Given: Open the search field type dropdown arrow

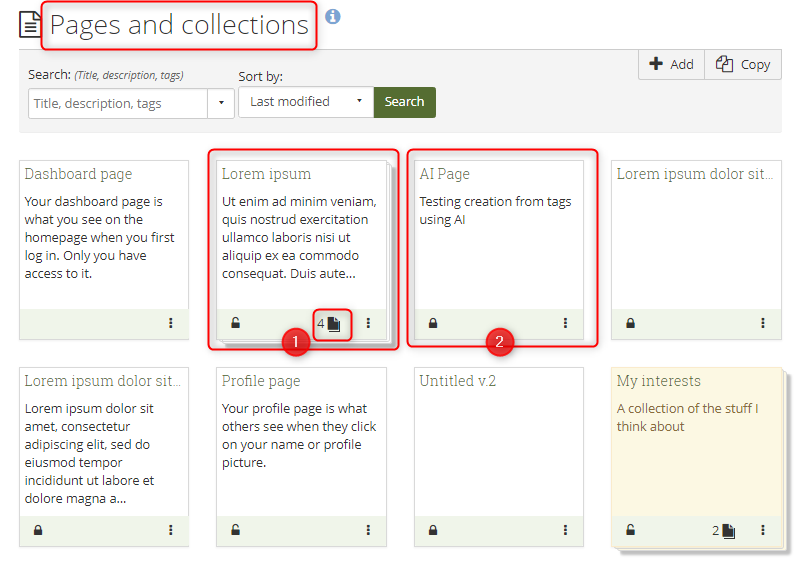Looking at the screenshot, I should coord(221,103).
